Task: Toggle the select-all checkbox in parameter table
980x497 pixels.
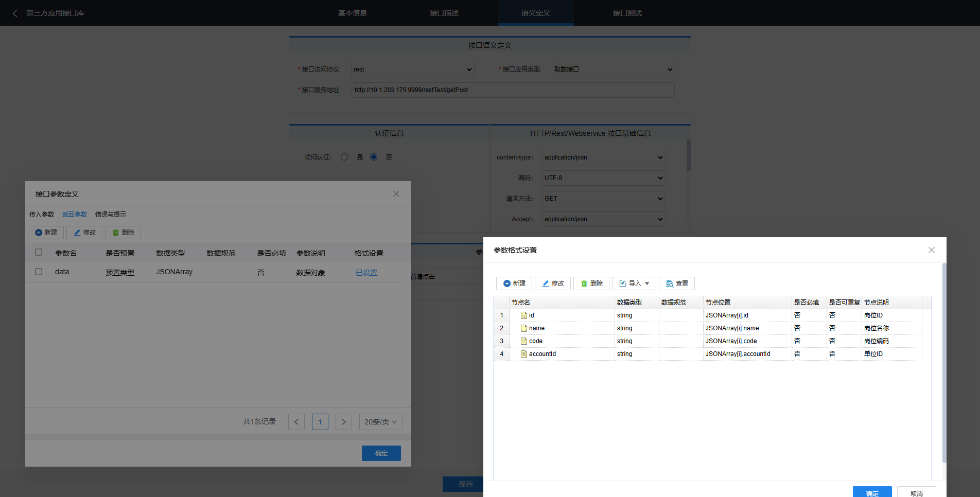Action: click(x=39, y=252)
